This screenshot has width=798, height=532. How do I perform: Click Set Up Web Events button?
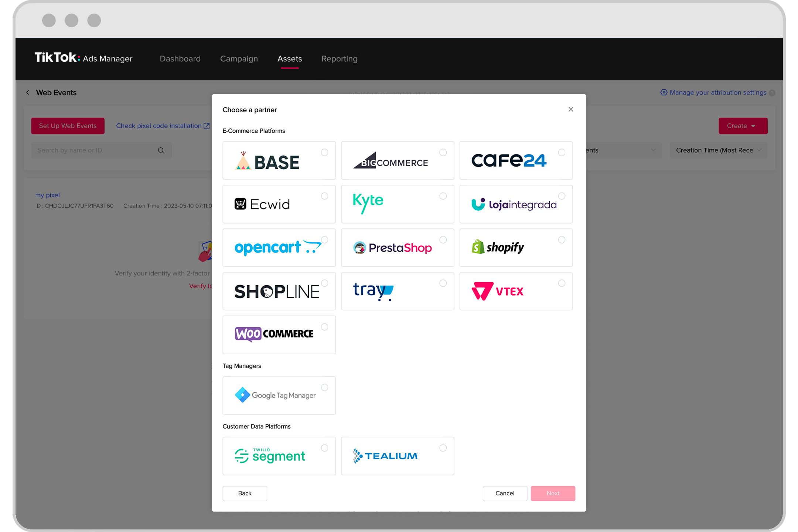pos(68,126)
